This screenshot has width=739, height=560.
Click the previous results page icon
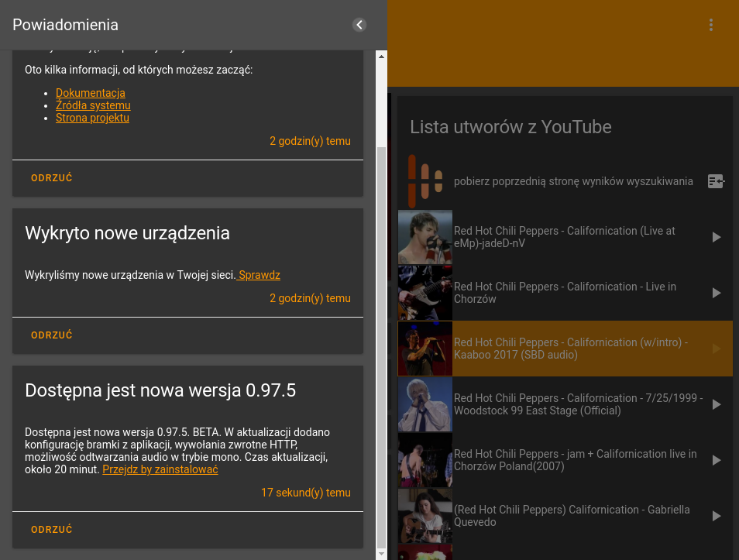coord(716,181)
